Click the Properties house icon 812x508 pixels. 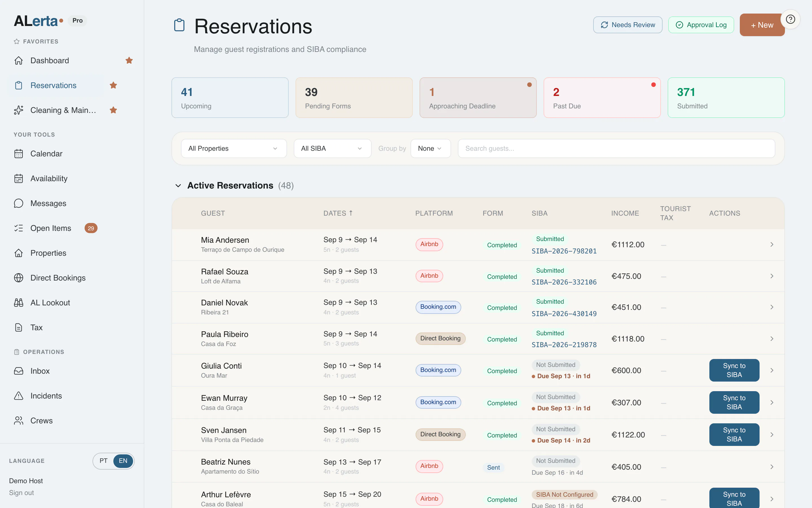(19, 253)
